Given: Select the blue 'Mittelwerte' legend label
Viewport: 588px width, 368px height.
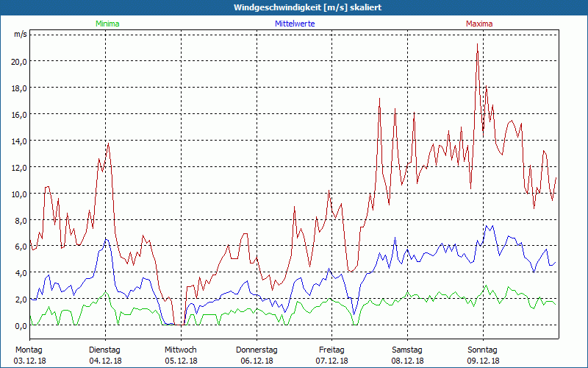Looking at the screenshot, I should coord(295,24).
